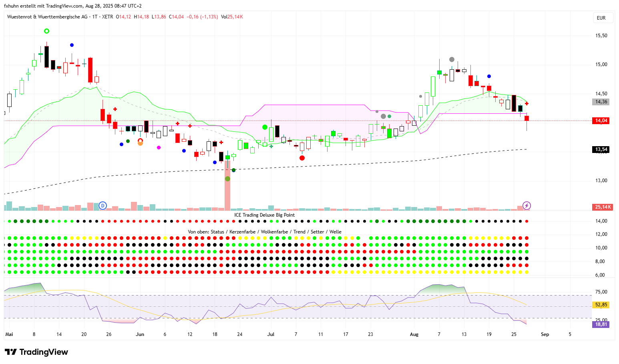Click the large red dot below July candles

click(x=302, y=158)
